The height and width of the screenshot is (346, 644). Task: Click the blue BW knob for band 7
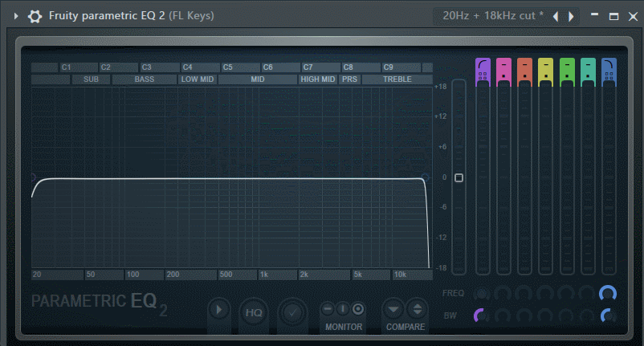click(x=608, y=316)
